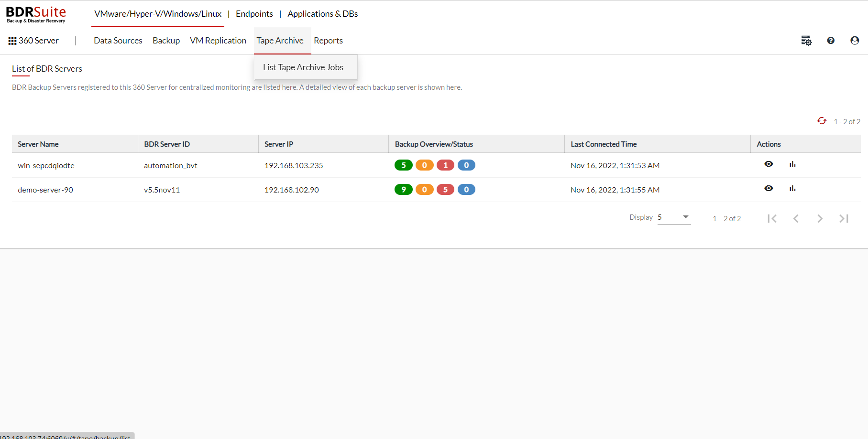Open the server settings icon in header
This screenshot has height=439, width=868.
806,41
